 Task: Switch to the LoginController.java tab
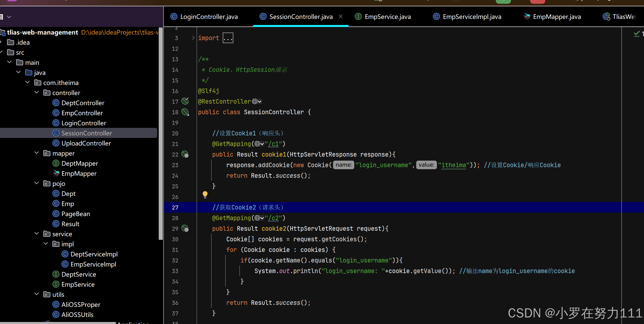(x=209, y=17)
